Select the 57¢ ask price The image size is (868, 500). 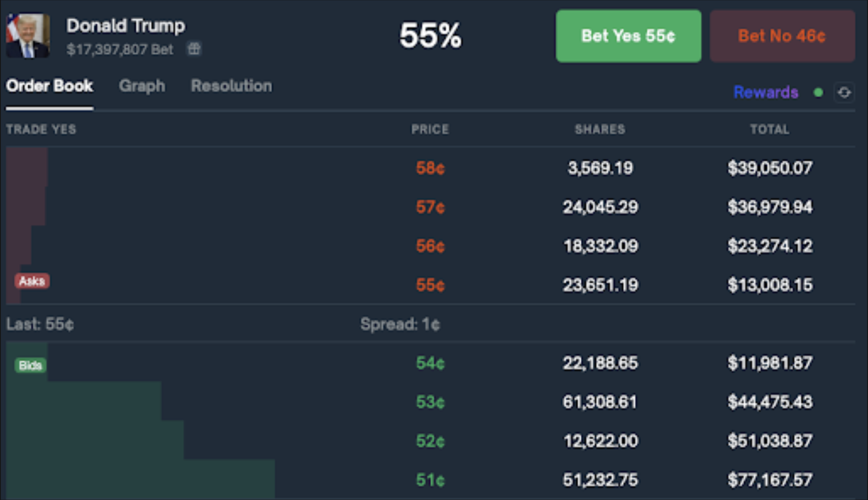click(x=430, y=207)
